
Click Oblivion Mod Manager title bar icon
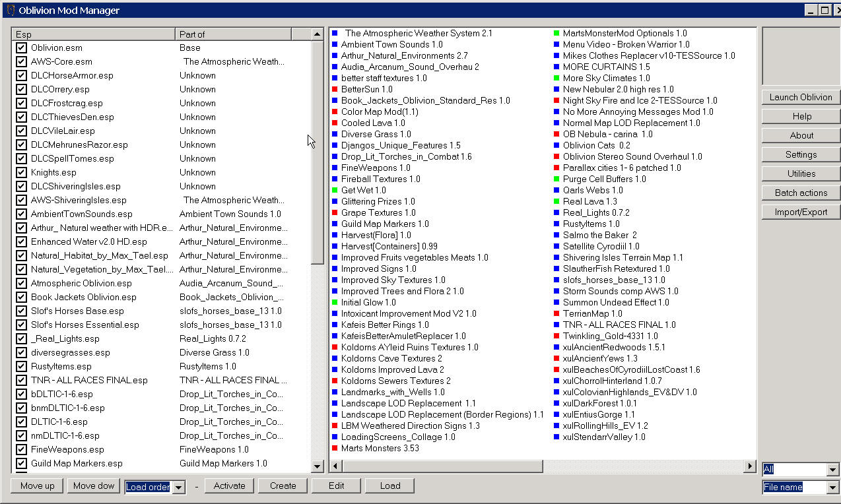[10, 10]
